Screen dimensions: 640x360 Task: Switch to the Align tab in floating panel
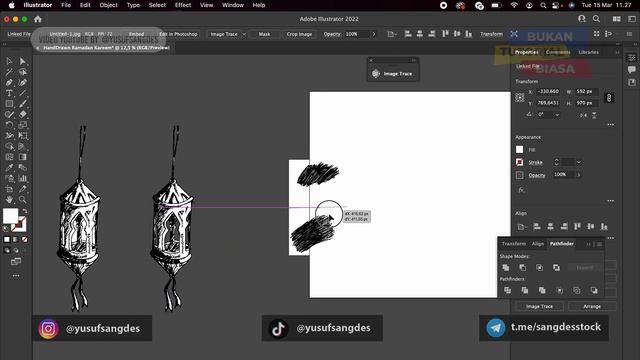coord(538,244)
